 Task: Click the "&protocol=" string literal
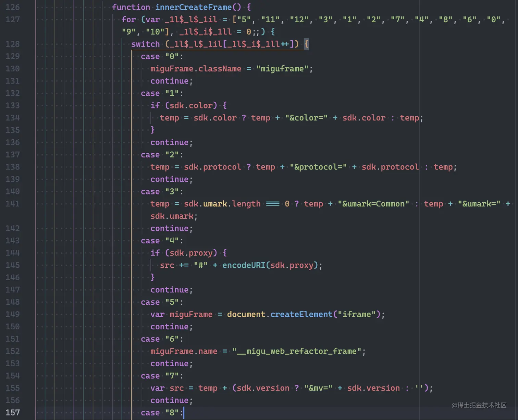(318, 167)
